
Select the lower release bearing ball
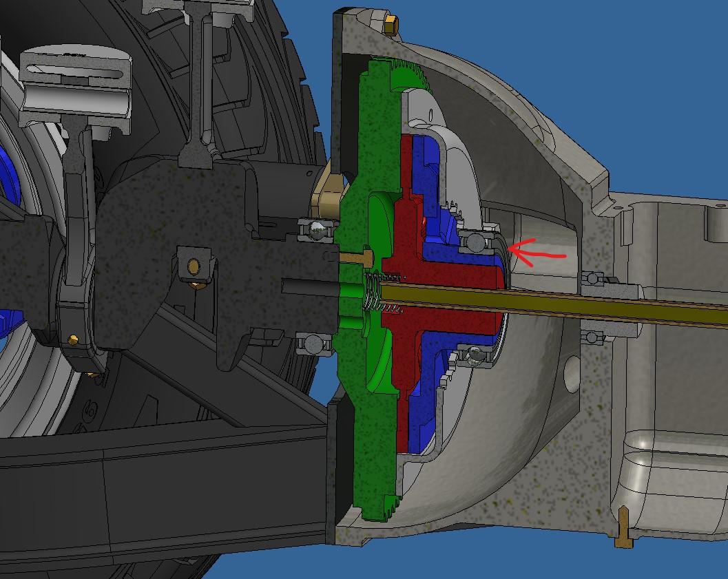point(474,355)
